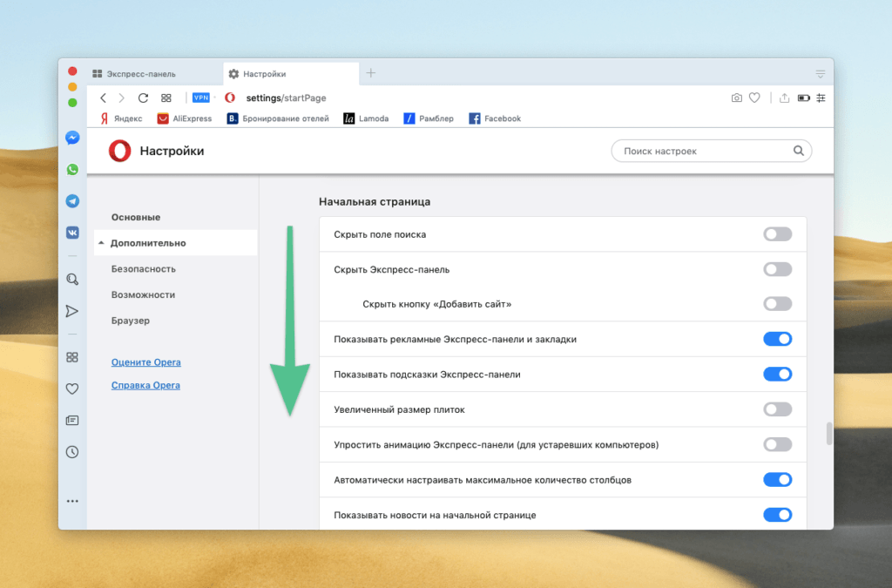Disable Показывать подсказки Экспресс-панели
Screen dimensions: 892x588
(777, 374)
